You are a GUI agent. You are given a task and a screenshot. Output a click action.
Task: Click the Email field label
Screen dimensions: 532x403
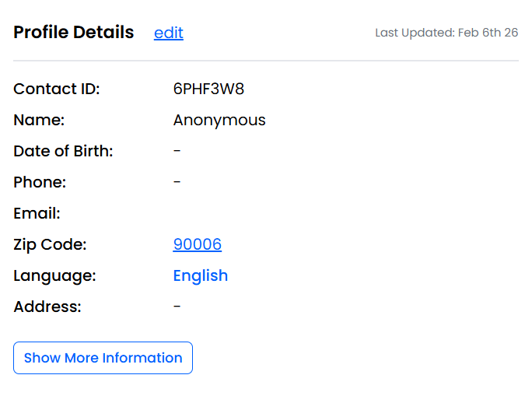[x=37, y=213]
